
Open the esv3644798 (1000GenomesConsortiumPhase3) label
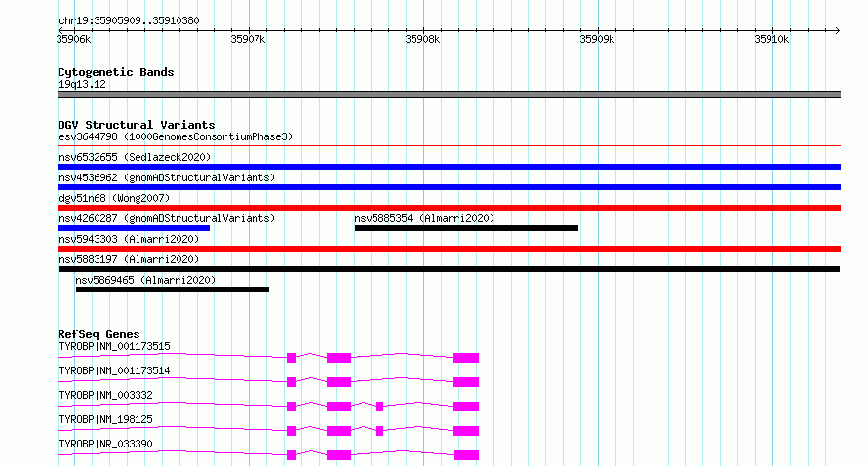(x=176, y=136)
